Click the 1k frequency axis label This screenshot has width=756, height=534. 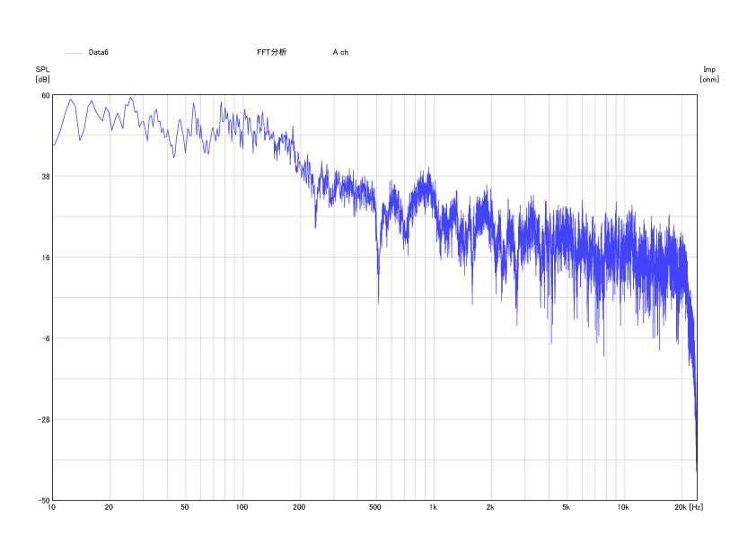point(433,507)
